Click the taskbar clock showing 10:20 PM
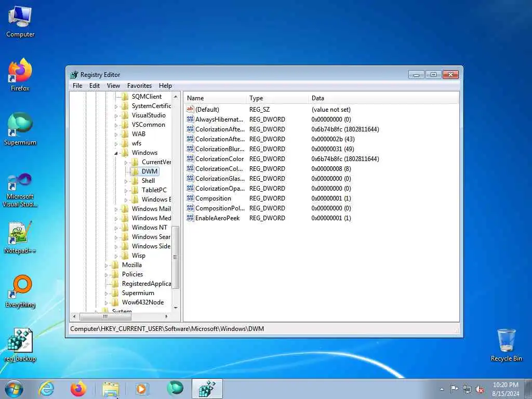 [x=505, y=389]
